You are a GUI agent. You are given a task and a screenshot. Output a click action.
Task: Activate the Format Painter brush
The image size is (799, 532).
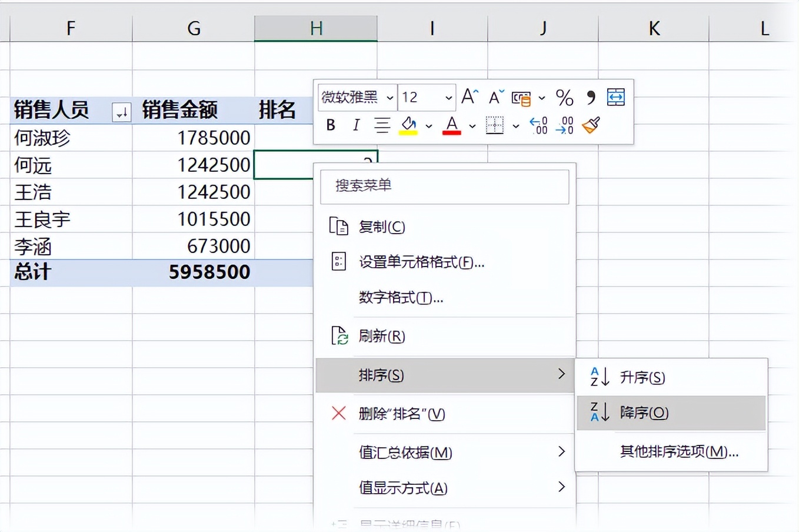click(x=591, y=125)
